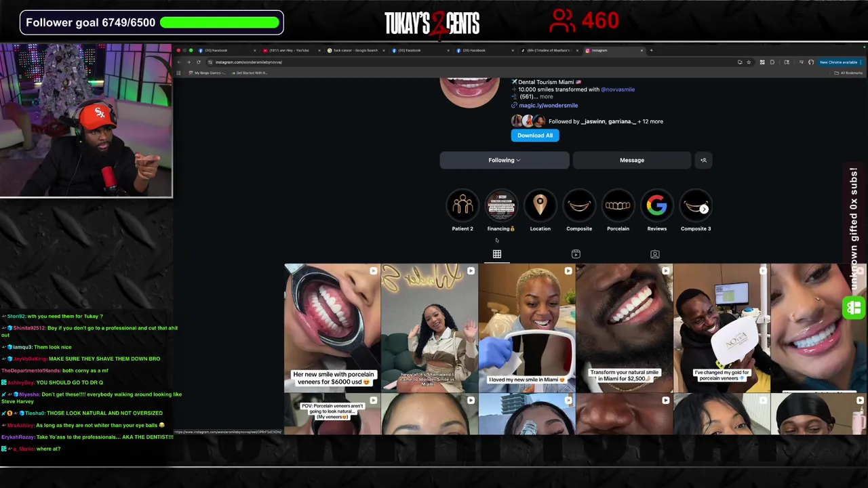Click the TUKAY'S 2 CENTS logo

click(432, 23)
